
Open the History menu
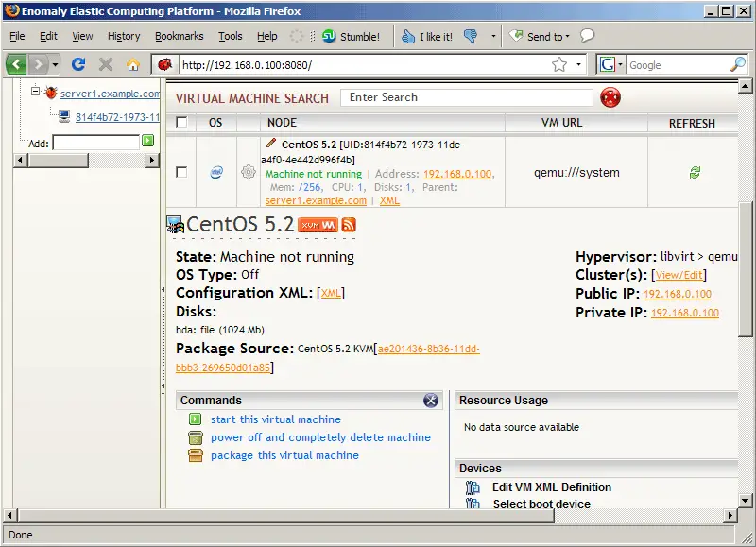(124, 36)
